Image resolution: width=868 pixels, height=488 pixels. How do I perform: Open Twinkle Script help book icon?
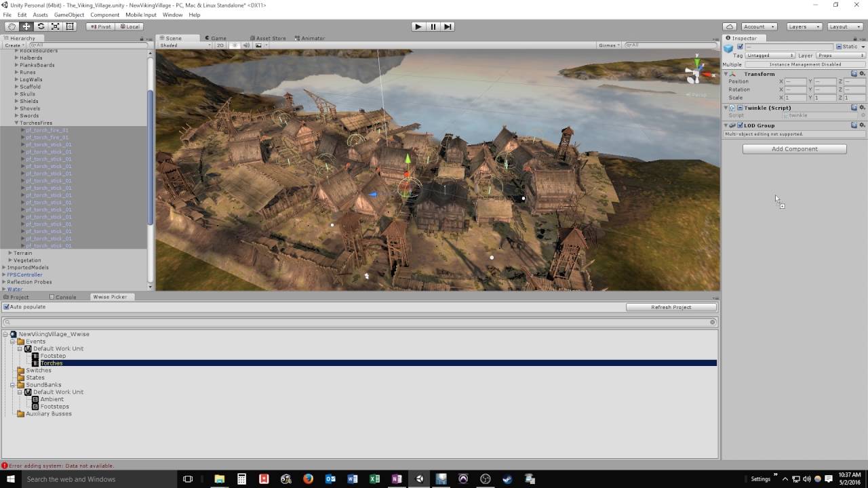[x=854, y=108]
